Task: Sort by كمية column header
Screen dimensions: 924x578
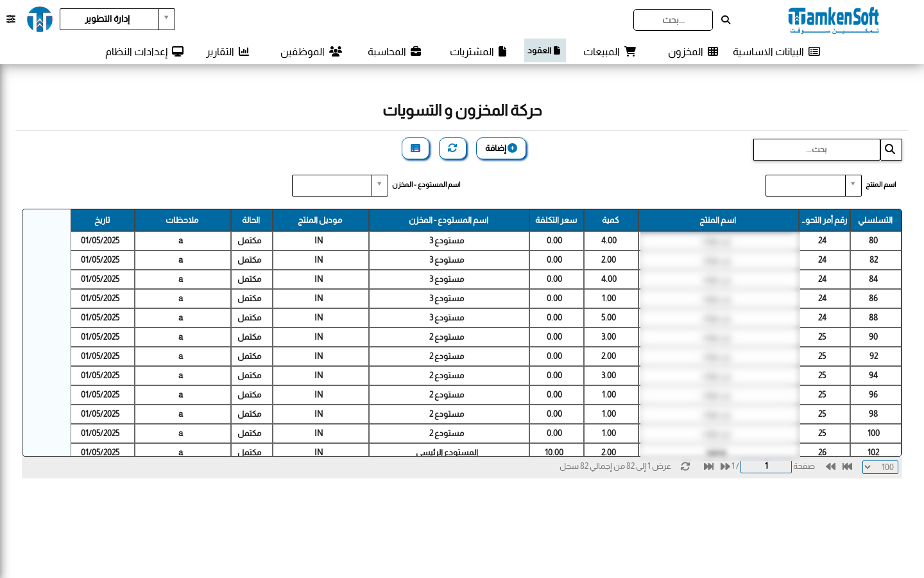Action: point(611,220)
